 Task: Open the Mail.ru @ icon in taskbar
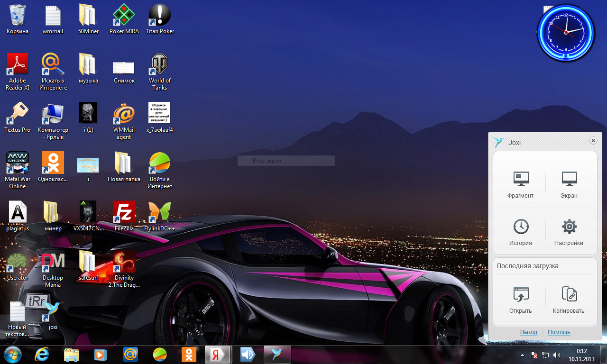click(x=130, y=355)
